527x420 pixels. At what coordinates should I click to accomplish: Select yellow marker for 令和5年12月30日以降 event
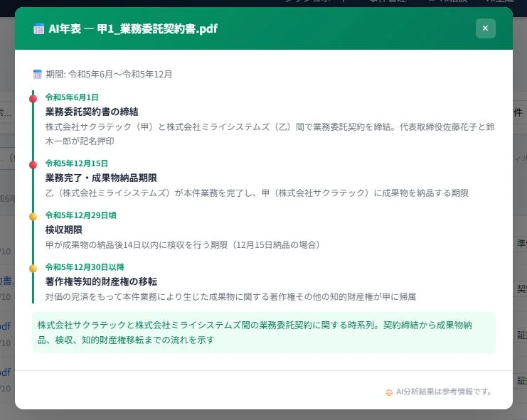click(x=33, y=269)
